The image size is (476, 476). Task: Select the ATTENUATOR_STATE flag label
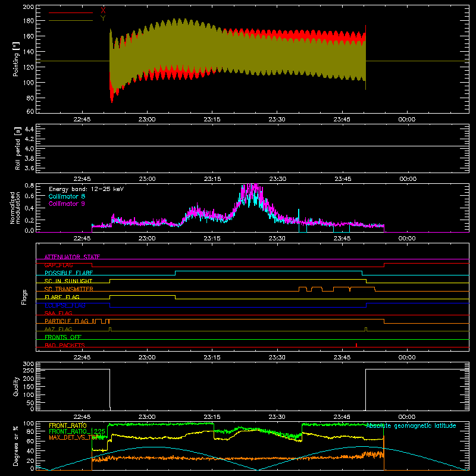pyautogui.click(x=72, y=257)
